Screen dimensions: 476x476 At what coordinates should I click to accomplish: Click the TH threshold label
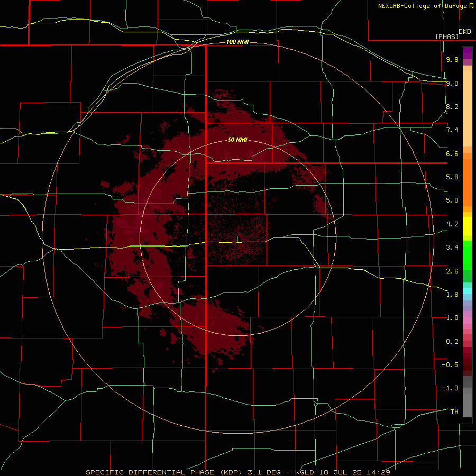pyautogui.click(x=454, y=412)
